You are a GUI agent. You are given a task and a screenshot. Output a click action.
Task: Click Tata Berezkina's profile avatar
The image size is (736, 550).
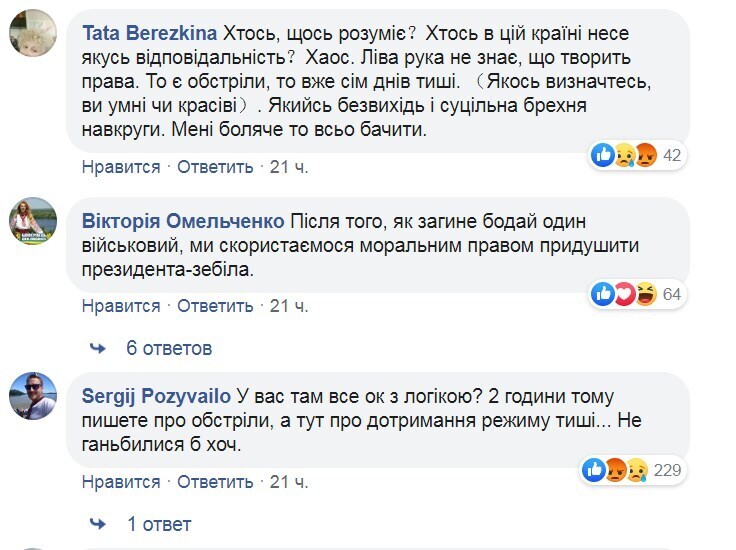coord(33,36)
